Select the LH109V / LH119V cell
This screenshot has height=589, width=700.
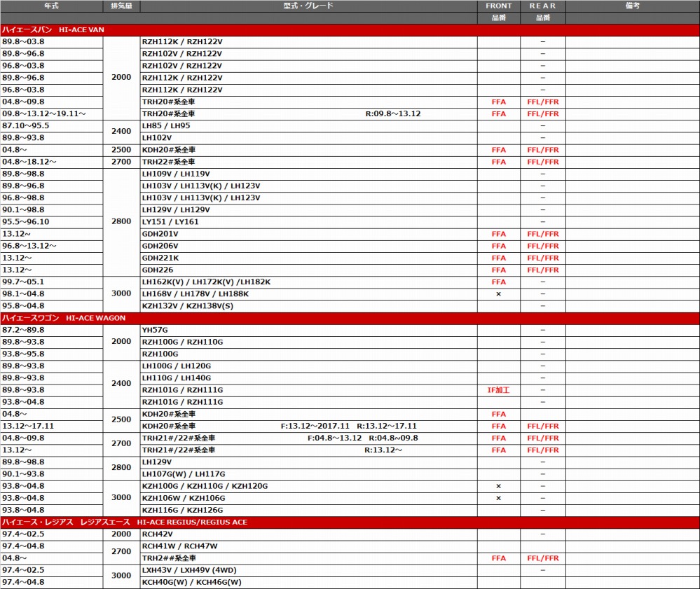click(308, 174)
